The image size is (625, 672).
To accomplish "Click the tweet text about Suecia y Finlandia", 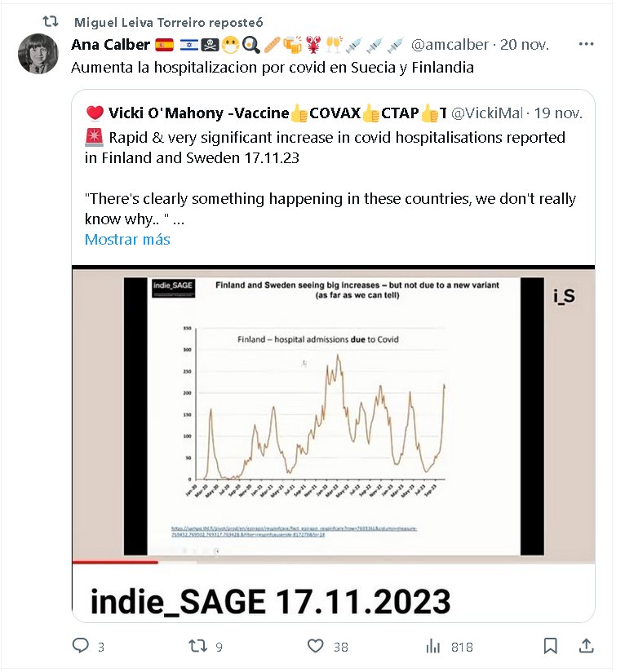I will [272, 67].
